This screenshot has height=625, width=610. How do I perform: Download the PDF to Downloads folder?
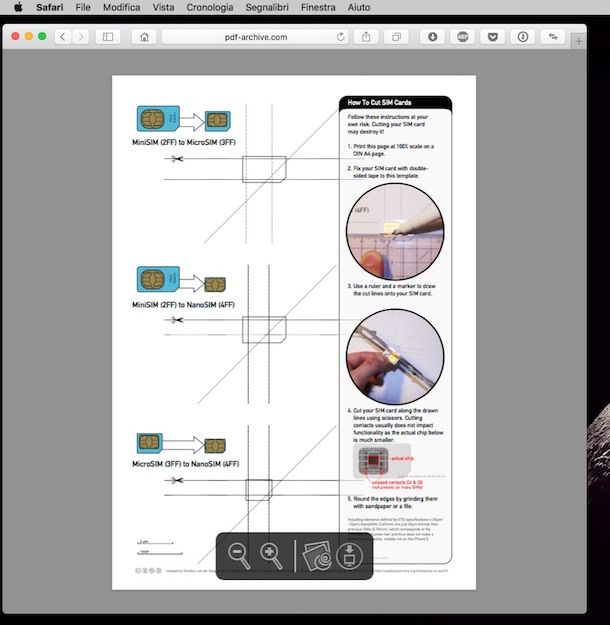349,556
